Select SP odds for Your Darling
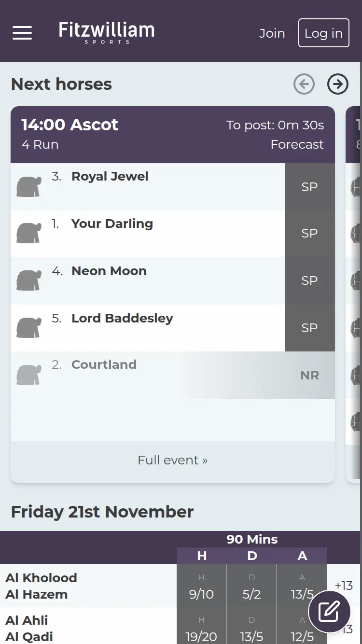This screenshot has height=644, width=362. click(309, 233)
